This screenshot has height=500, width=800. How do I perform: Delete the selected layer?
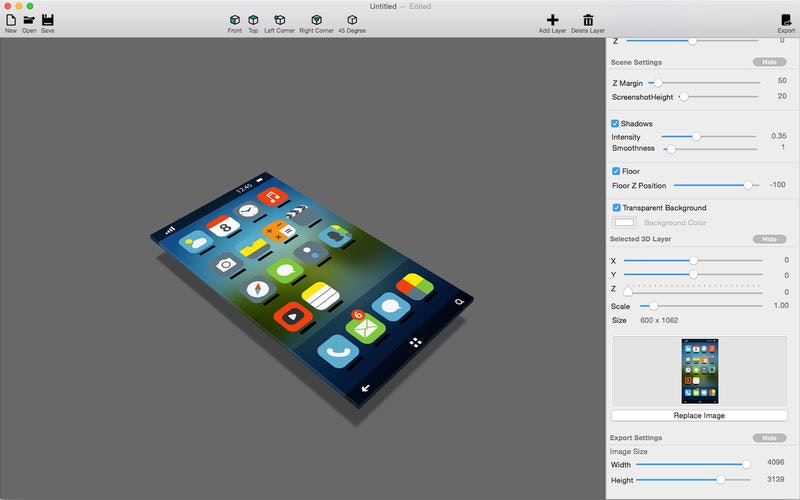pyautogui.click(x=588, y=23)
